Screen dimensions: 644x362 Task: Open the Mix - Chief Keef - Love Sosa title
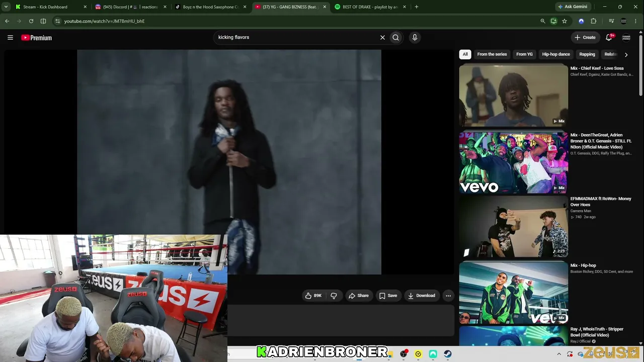[597, 68]
